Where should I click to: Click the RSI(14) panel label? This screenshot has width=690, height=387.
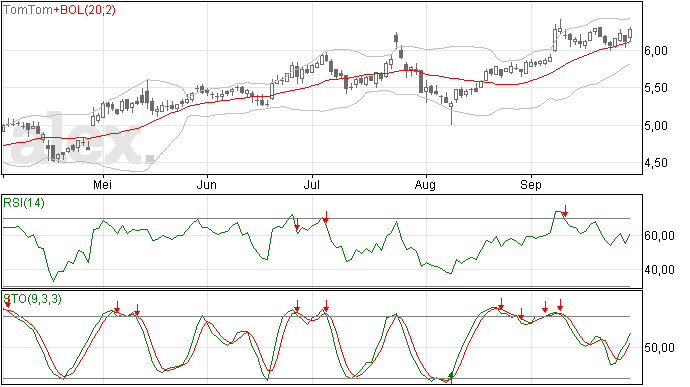click(x=24, y=203)
